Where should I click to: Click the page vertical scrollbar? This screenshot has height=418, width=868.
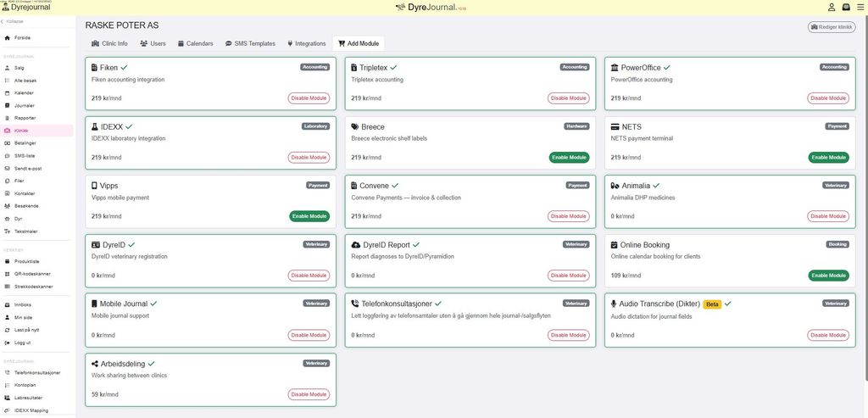pyautogui.click(x=865, y=199)
